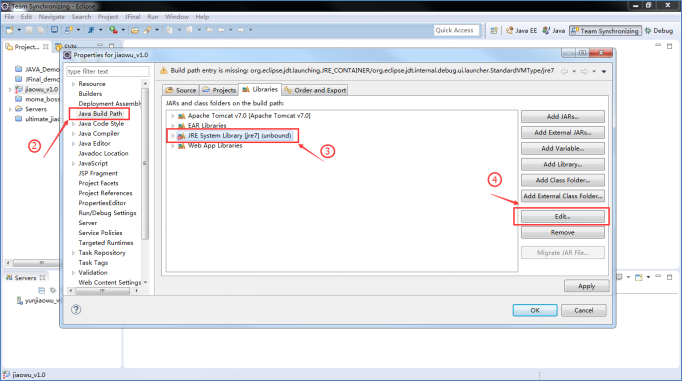
Task: Expand the JRE System Library entry
Action: 173,136
